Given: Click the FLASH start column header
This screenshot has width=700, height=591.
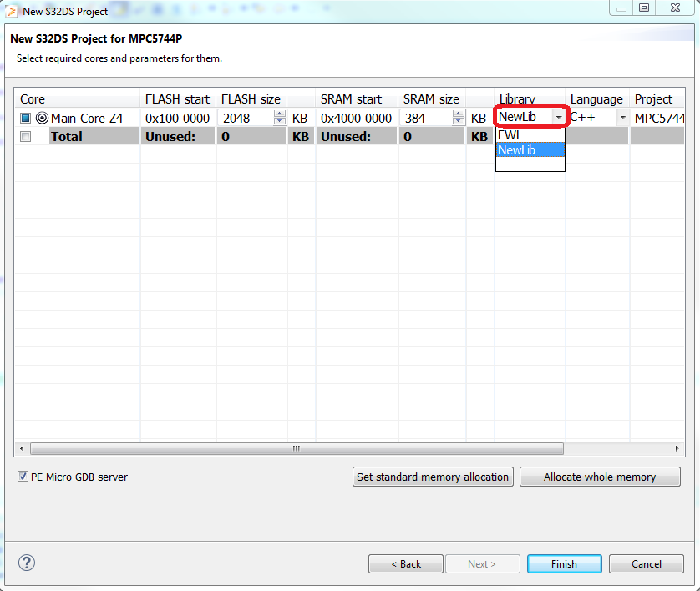Looking at the screenshot, I should click(x=178, y=99).
